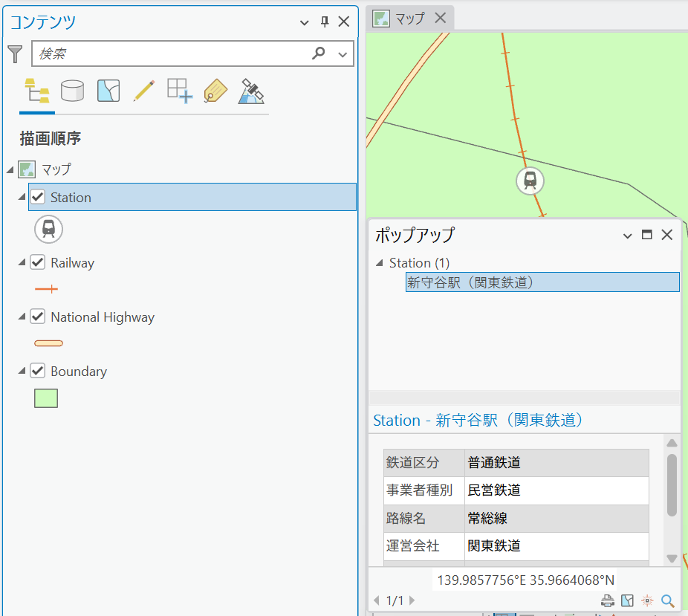The width and height of the screenshot is (688, 616).
Task: Open List By Labeling tag icon
Action: tap(215, 91)
